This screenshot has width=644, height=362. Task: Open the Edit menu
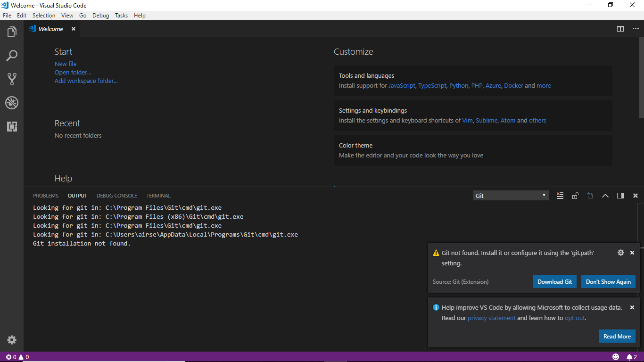click(22, 16)
